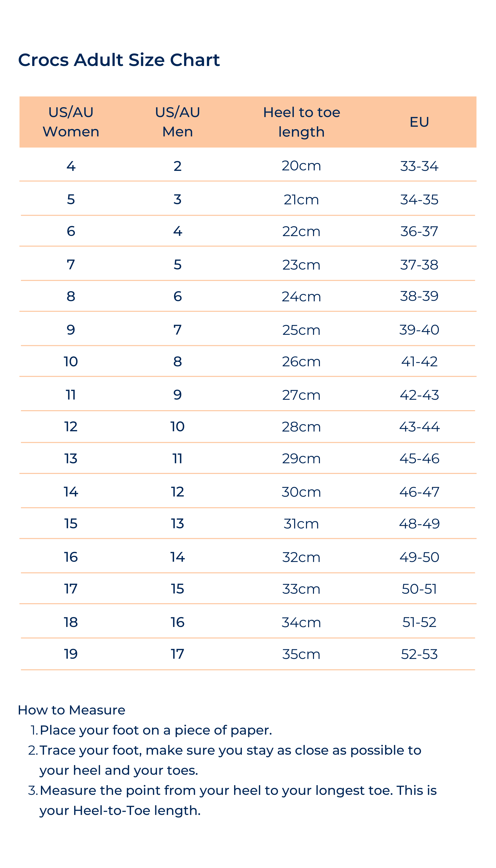This screenshot has width=496, height=868.
Task: Click the women's size 19 cell
Action: (x=71, y=654)
